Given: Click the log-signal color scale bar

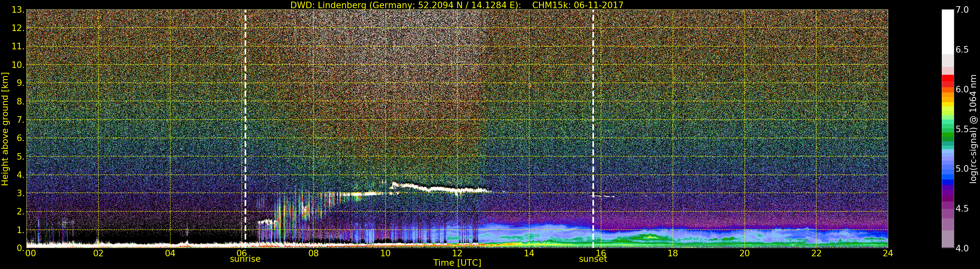Looking at the screenshot, I should coord(947,129).
